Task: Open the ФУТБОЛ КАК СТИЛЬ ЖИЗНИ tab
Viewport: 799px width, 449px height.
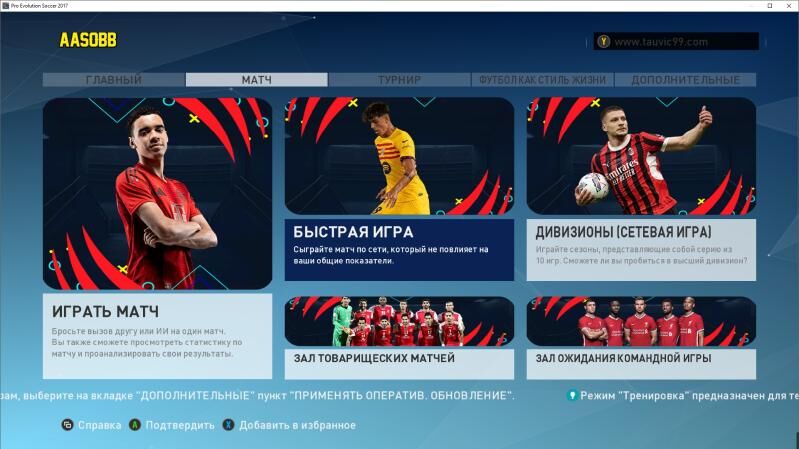Action: [x=542, y=80]
